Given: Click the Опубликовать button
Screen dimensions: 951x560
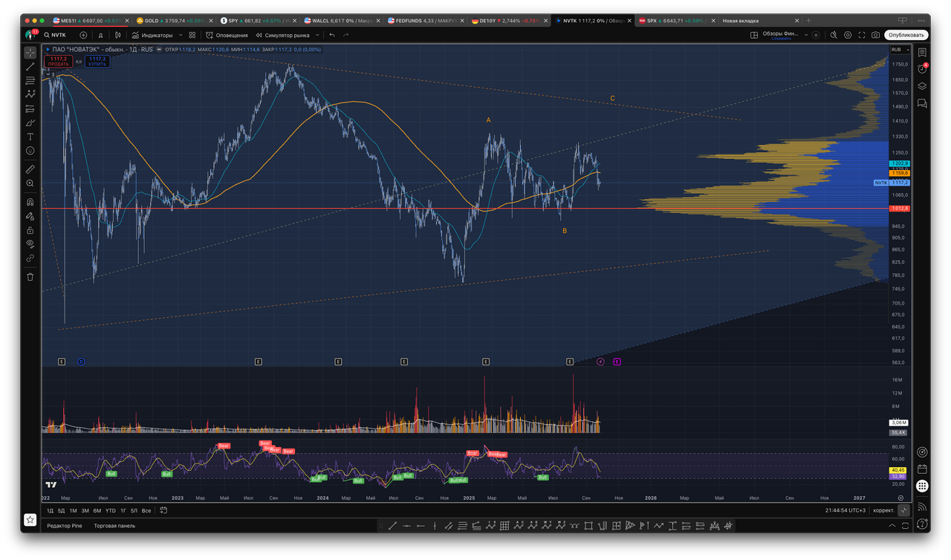Looking at the screenshot, I should tap(906, 35).
